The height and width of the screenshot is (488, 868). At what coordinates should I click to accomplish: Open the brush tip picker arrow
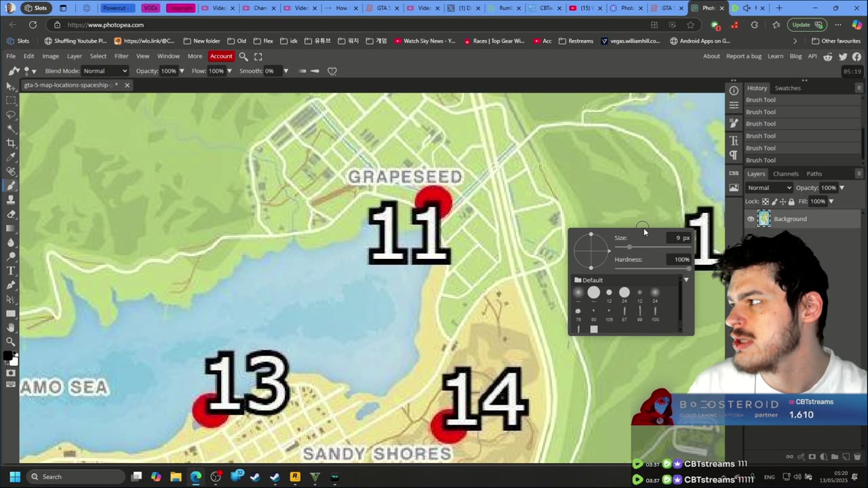34,71
